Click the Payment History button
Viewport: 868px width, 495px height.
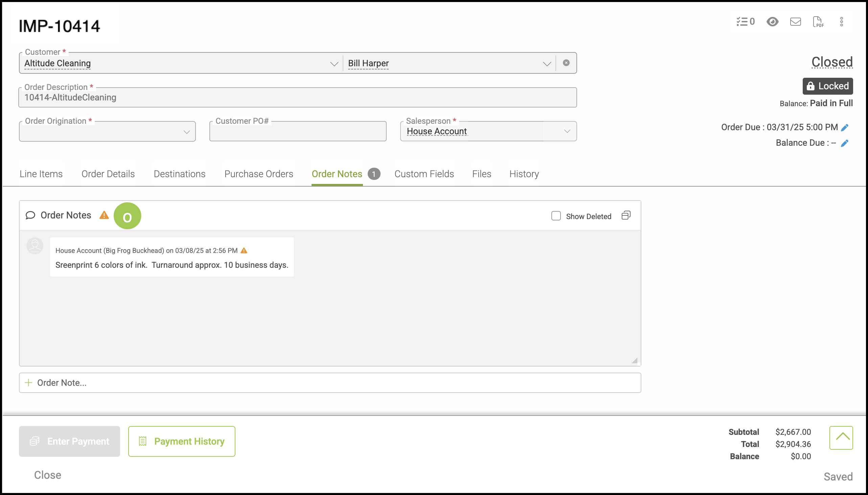point(182,441)
